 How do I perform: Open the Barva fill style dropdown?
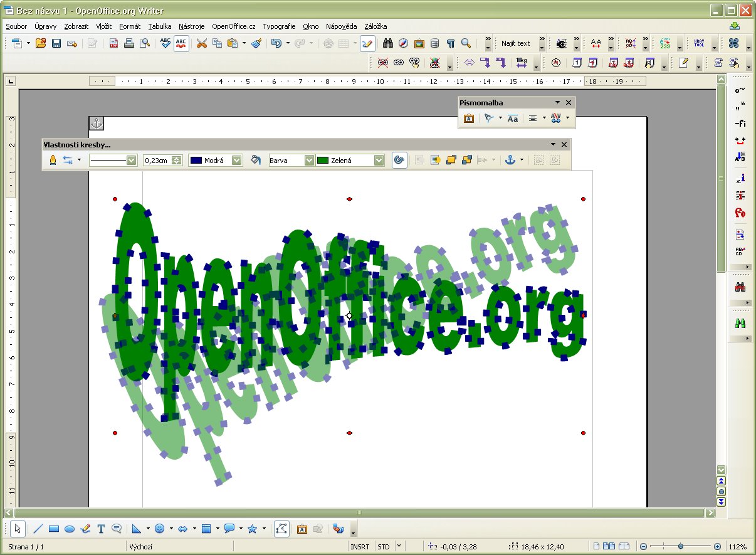[x=309, y=160]
